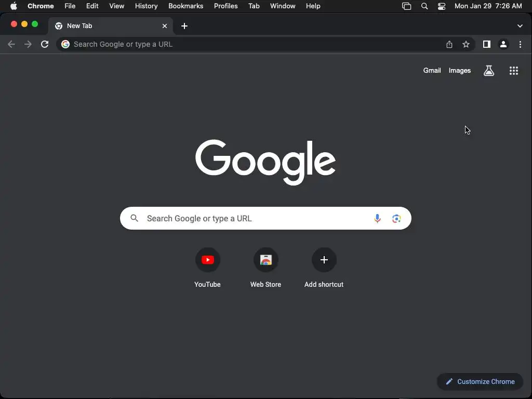Open the Profiles menu
The height and width of the screenshot is (399, 532).
click(225, 6)
